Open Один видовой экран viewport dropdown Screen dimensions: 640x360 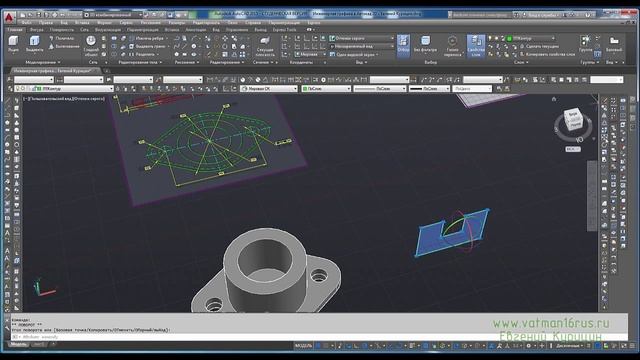coord(354,54)
